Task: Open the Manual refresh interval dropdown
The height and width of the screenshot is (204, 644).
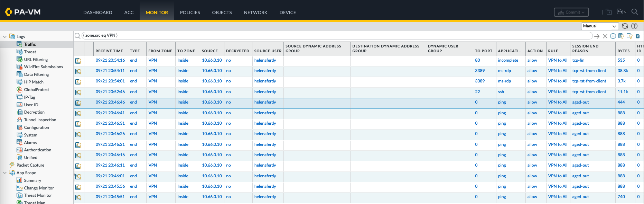Action: click(600, 26)
